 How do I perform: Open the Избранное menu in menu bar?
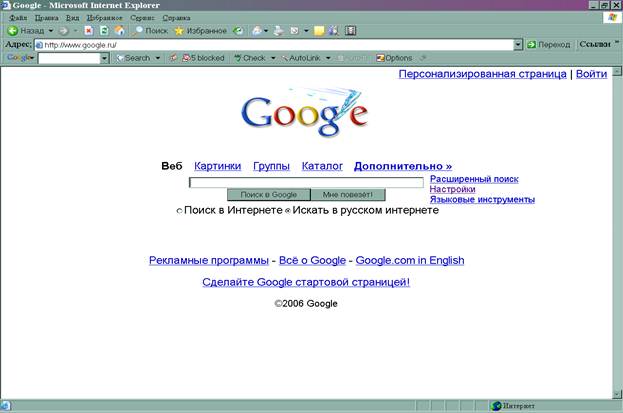[x=104, y=18]
